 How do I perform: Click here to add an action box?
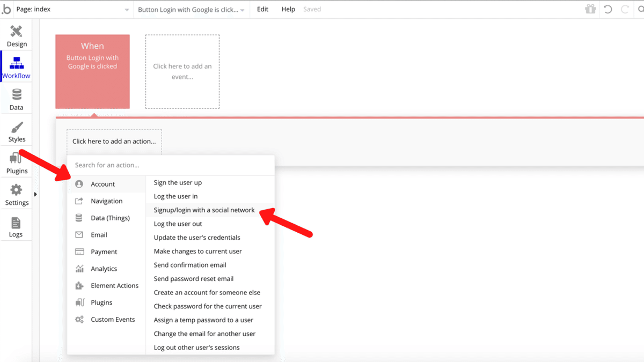[x=114, y=142]
